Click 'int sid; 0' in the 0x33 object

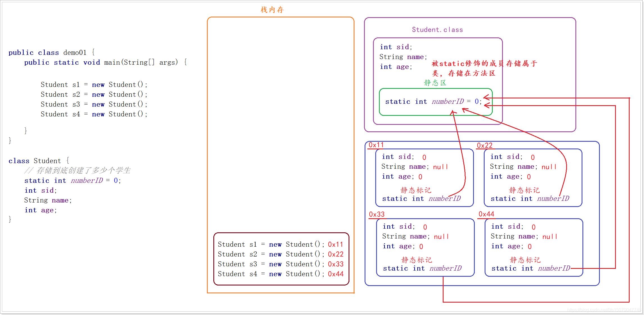pyautogui.click(x=405, y=227)
